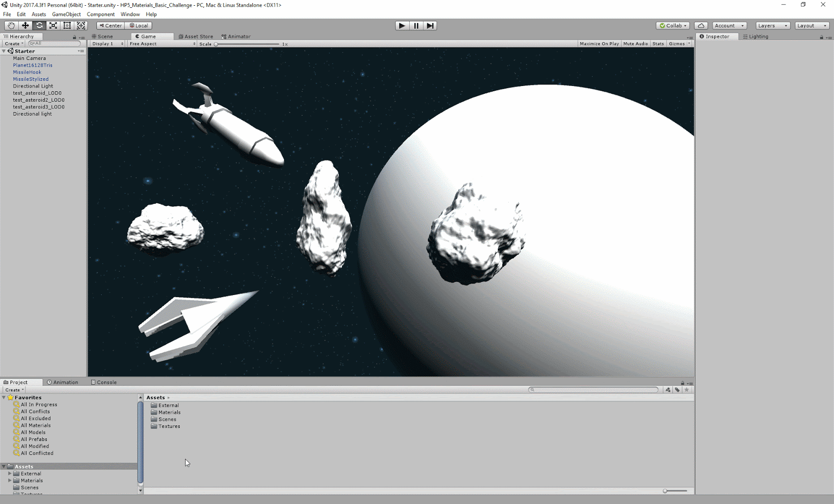Screen dimensions: 834x504
Task: Adjust the Game view Scale slider
Action: click(x=216, y=44)
